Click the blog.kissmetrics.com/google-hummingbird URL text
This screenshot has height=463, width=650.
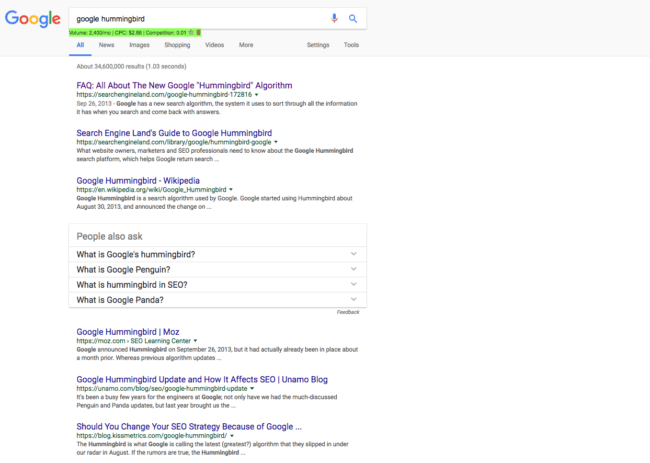(152, 436)
